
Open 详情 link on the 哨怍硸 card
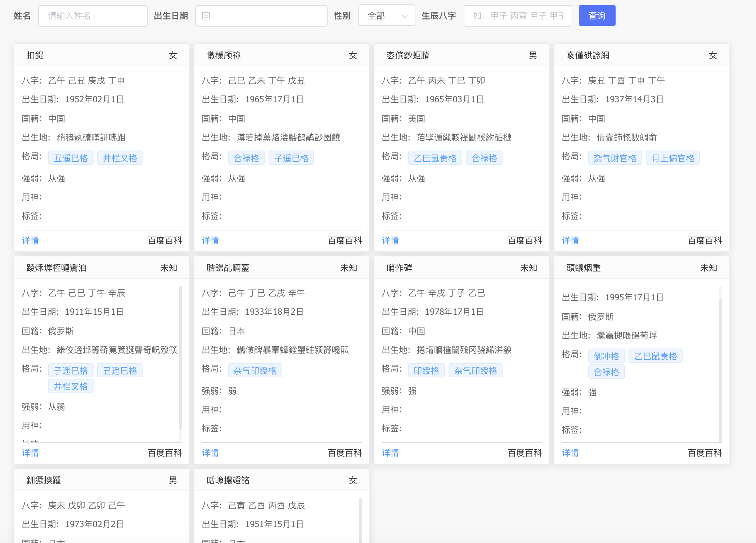(x=390, y=453)
